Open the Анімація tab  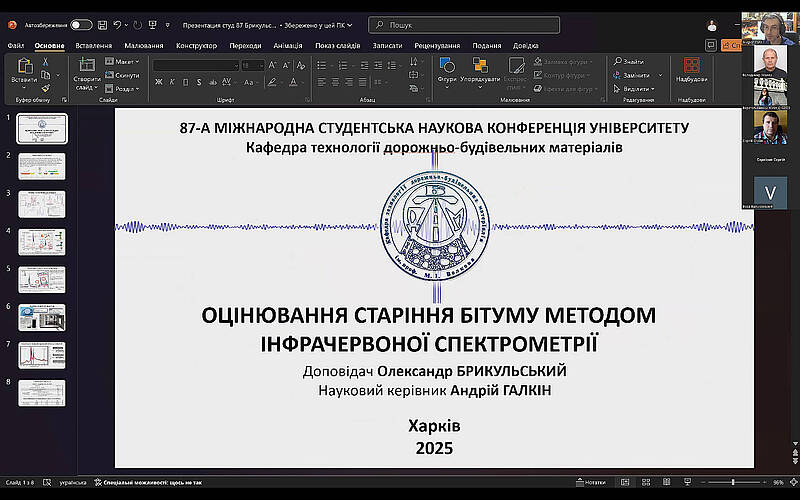[x=288, y=45]
